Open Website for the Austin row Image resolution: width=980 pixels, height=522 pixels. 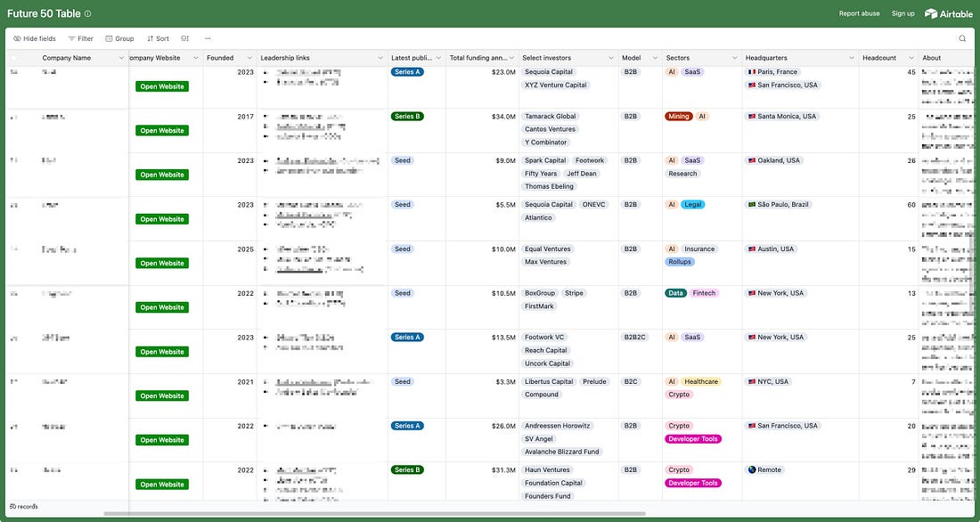click(162, 263)
